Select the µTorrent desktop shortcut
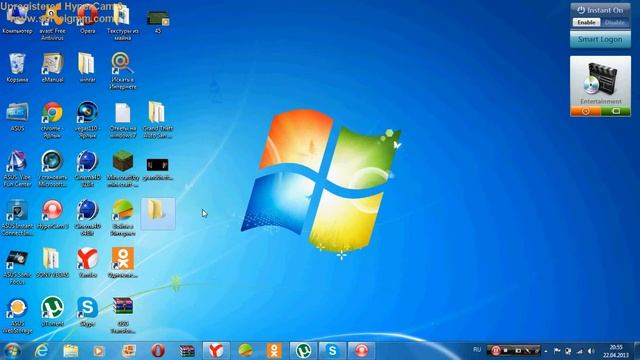The height and width of the screenshot is (360, 640). [x=52, y=312]
